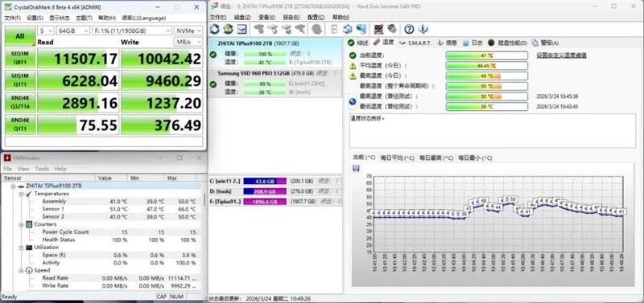
Task: Click the blue globe network icon in Sentinel toolbar
Action: coord(361,29)
